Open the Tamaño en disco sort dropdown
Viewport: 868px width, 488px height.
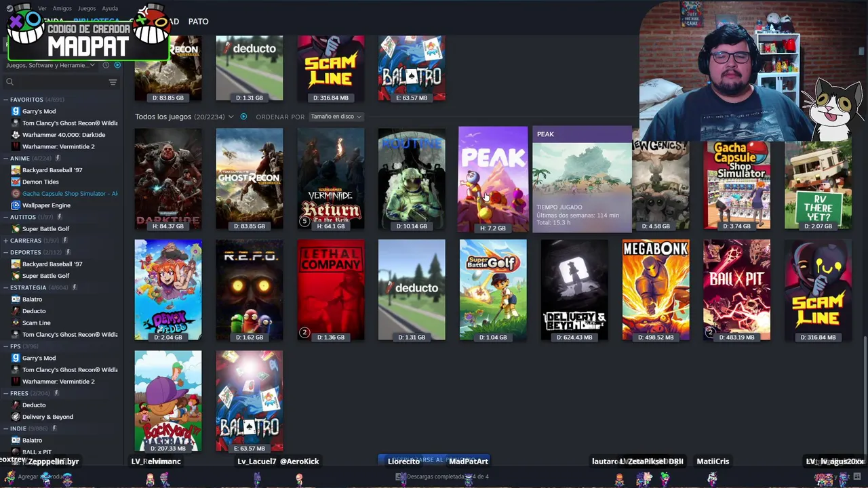coord(336,117)
